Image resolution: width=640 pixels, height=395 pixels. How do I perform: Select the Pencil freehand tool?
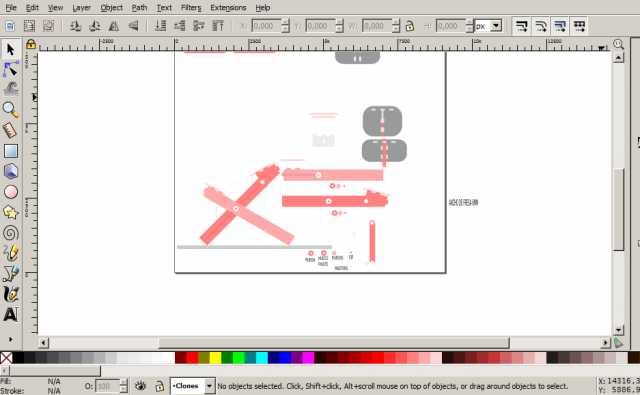(x=11, y=253)
